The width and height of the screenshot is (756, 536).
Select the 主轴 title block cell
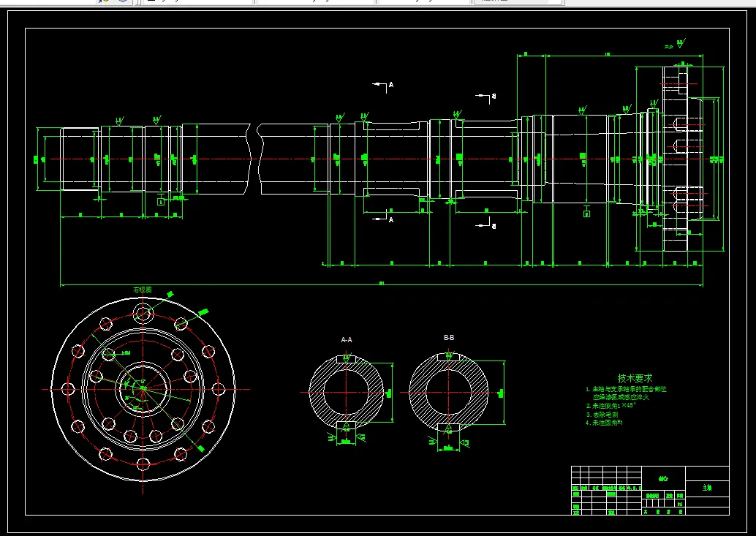tap(707, 487)
